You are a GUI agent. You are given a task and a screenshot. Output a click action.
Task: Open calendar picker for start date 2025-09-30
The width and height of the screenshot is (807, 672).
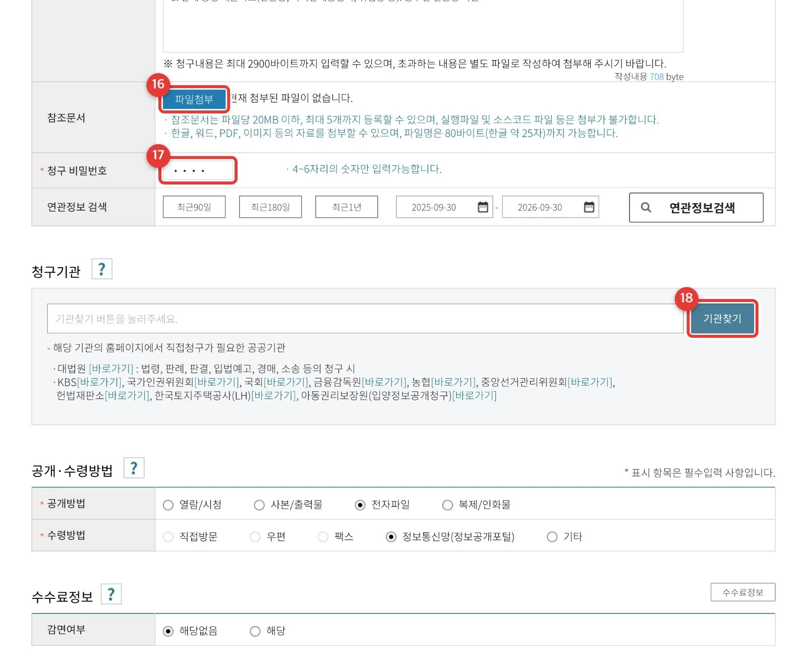click(483, 207)
